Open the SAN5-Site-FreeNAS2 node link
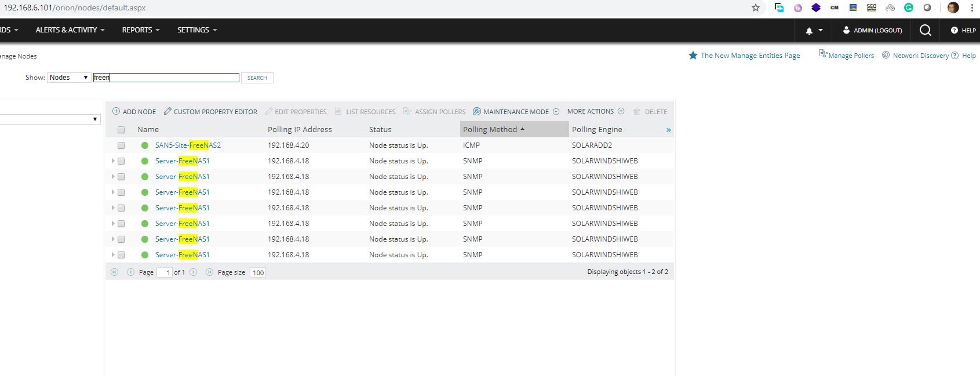Viewport: 980px width, 376px height. pos(188,145)
